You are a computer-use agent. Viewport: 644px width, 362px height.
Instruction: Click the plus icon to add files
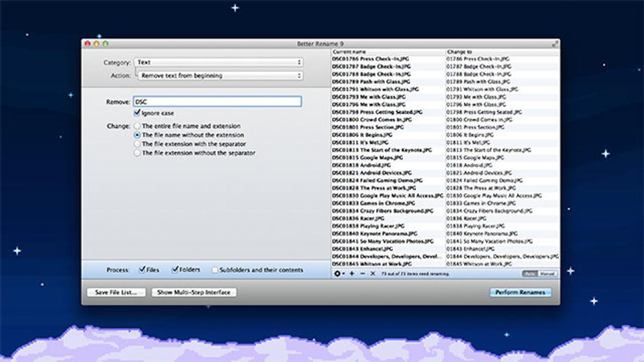pos(352,274)
